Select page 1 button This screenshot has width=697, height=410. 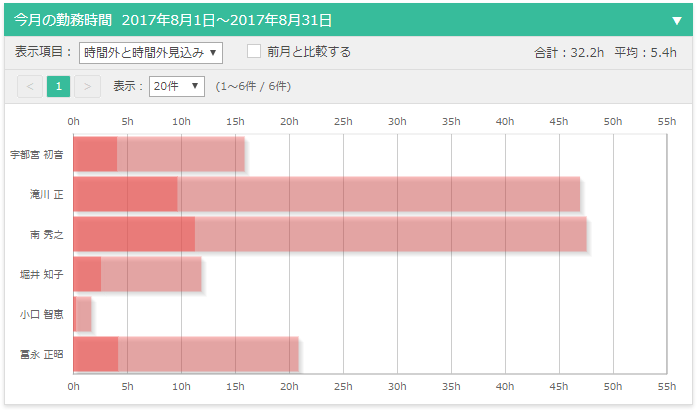[58, 87]
